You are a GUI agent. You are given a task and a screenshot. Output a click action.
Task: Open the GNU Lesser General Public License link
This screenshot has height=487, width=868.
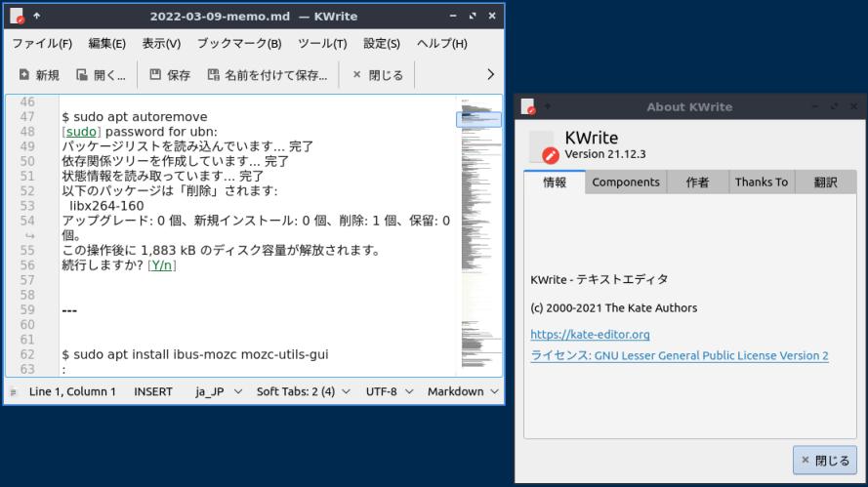(680, 355)
